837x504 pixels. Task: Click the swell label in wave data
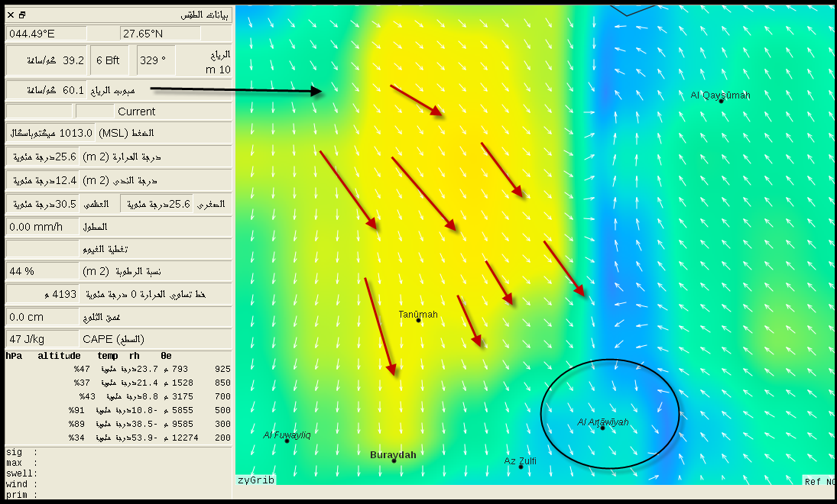(22, 473)
